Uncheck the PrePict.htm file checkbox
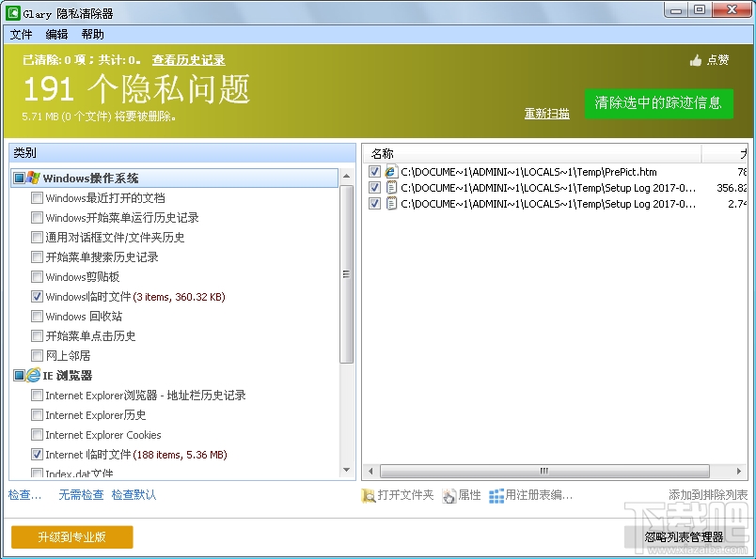This screenshot has height=559, width=756. point(374,172)
